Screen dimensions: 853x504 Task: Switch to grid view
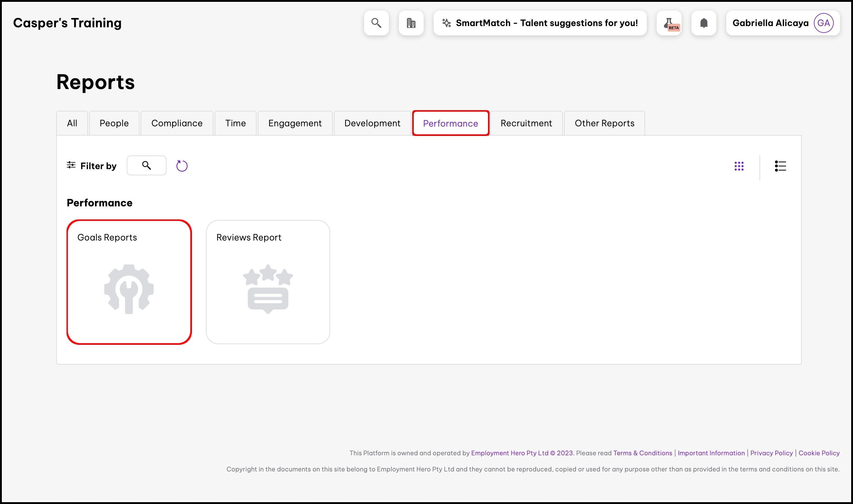[739, 166]
